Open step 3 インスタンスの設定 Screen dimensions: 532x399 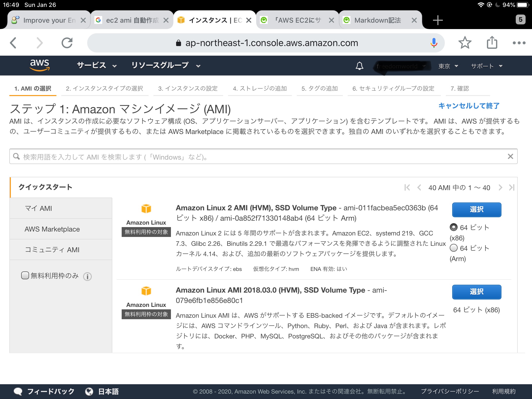(x=188, y=88)
